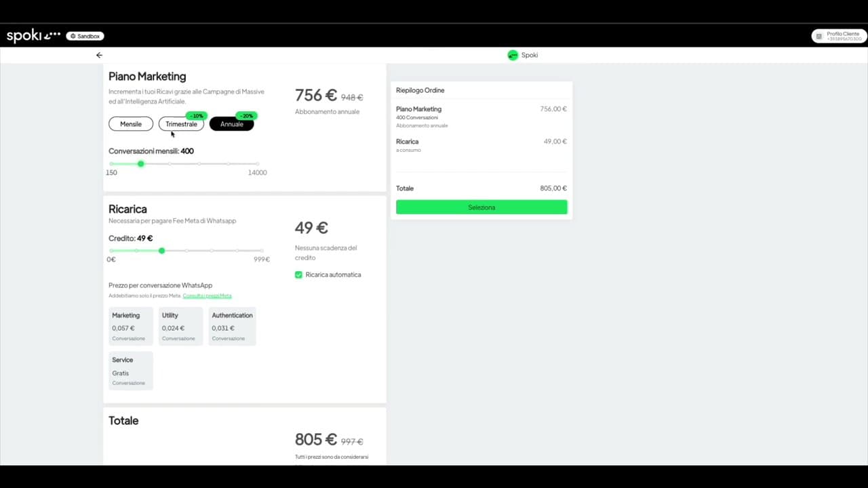Click the Piano Marketing row in Riepilogo Ordine

(481, 117)
